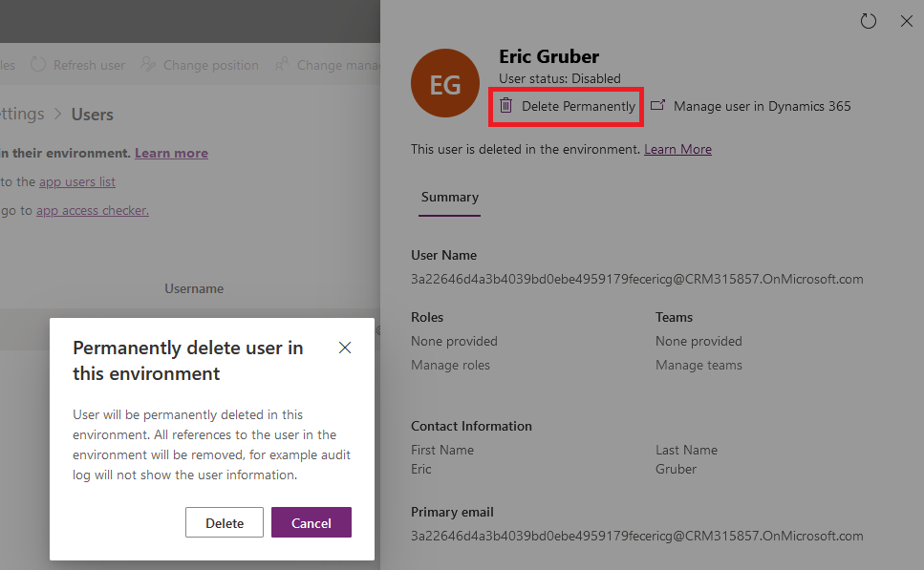Follow the bold Learn more link

[x=171, y=153]
